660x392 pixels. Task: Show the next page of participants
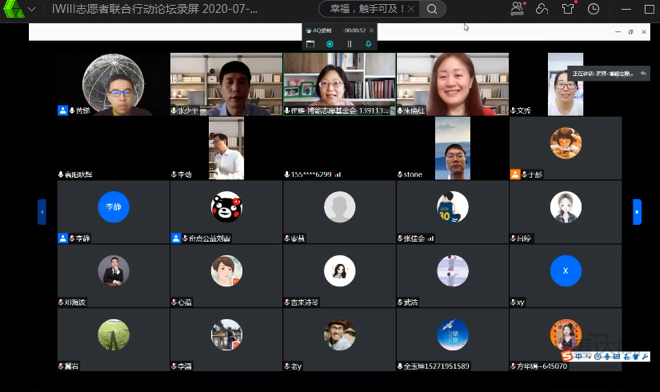point(637,212)
